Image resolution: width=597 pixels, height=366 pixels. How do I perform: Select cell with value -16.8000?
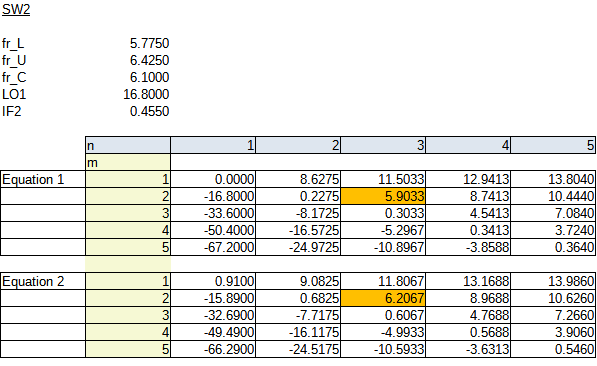point(213,196)
